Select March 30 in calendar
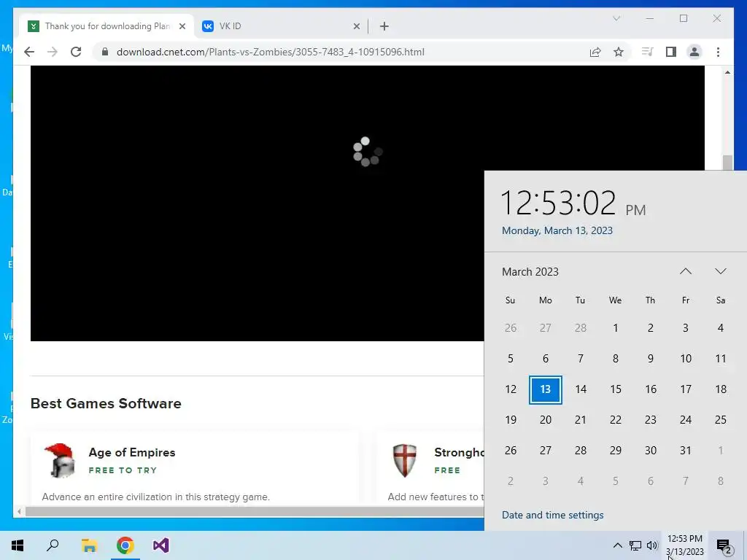Screen dimensions: 747x560 point(650,451)
